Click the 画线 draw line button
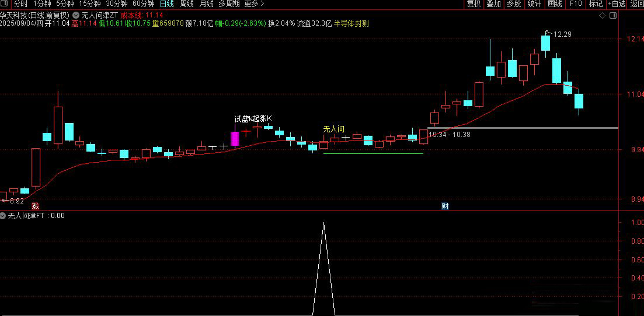The image size is (644, 316). tap(555, 4)
